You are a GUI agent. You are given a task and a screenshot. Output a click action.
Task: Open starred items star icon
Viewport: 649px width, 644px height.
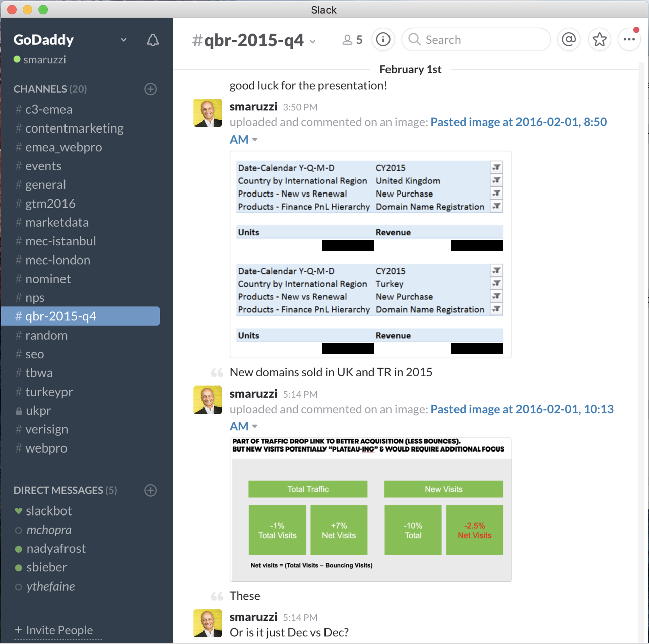click(599, 39)
